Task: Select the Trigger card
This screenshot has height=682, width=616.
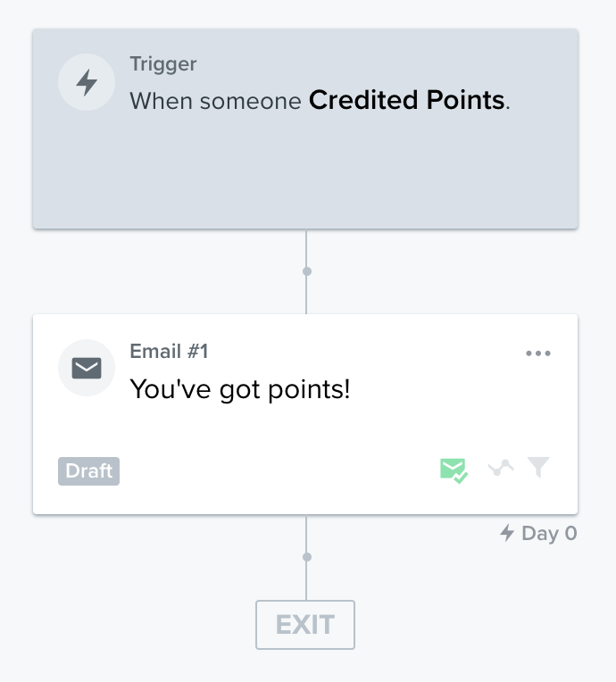Action: (305, 129)
